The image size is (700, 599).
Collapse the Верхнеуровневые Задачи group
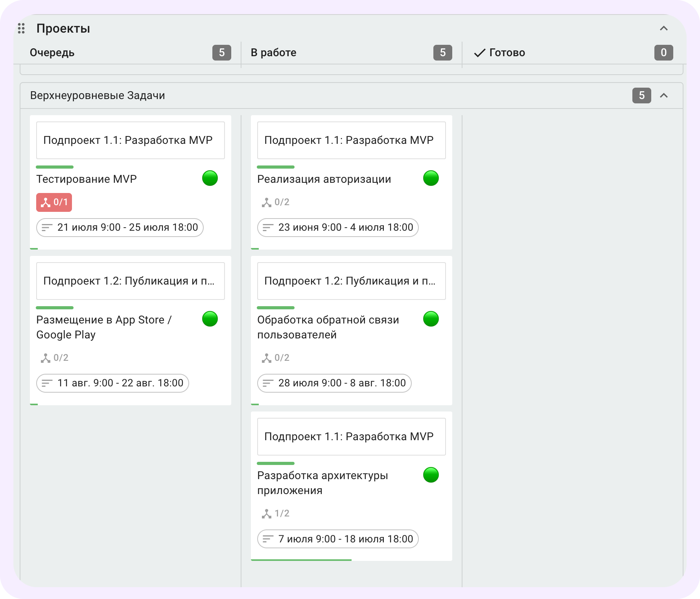coord(664,96)
